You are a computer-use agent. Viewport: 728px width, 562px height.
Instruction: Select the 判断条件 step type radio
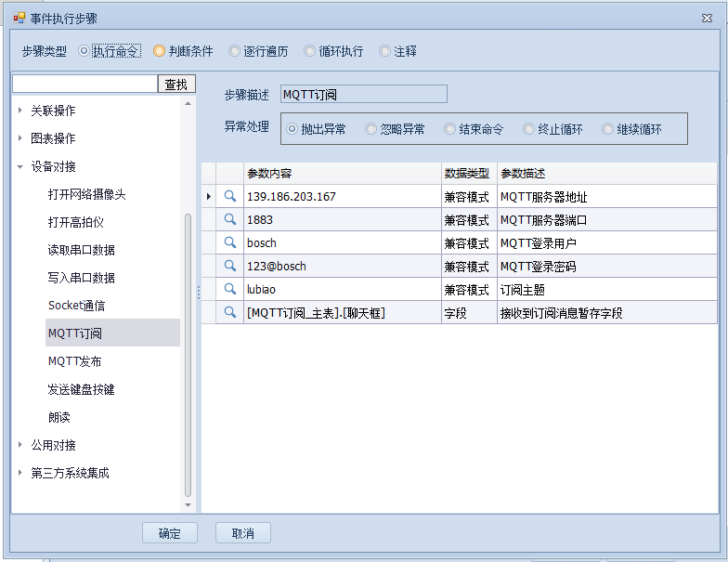pos(160,51)
